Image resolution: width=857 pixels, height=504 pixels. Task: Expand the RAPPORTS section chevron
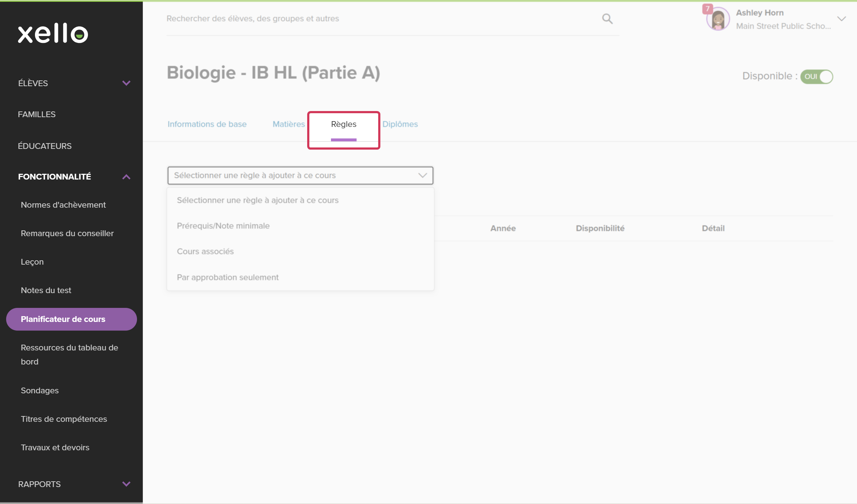point(126,484)
